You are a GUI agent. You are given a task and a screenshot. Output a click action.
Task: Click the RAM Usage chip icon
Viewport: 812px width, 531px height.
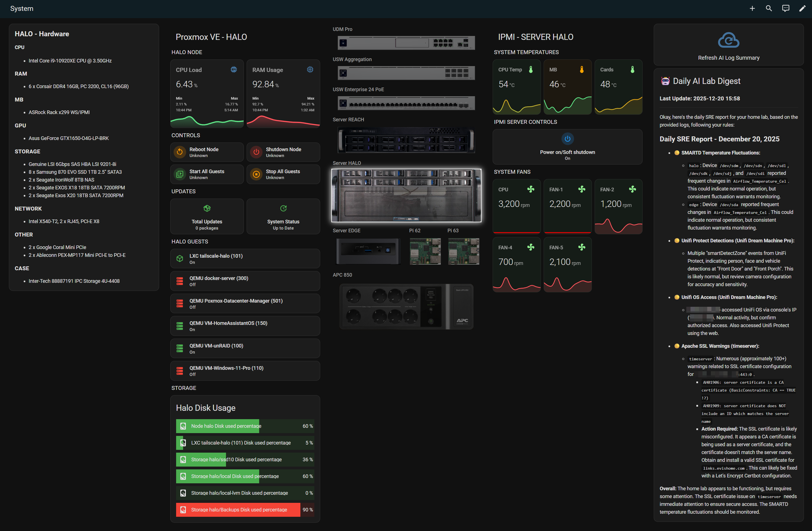tap(310, 70)
